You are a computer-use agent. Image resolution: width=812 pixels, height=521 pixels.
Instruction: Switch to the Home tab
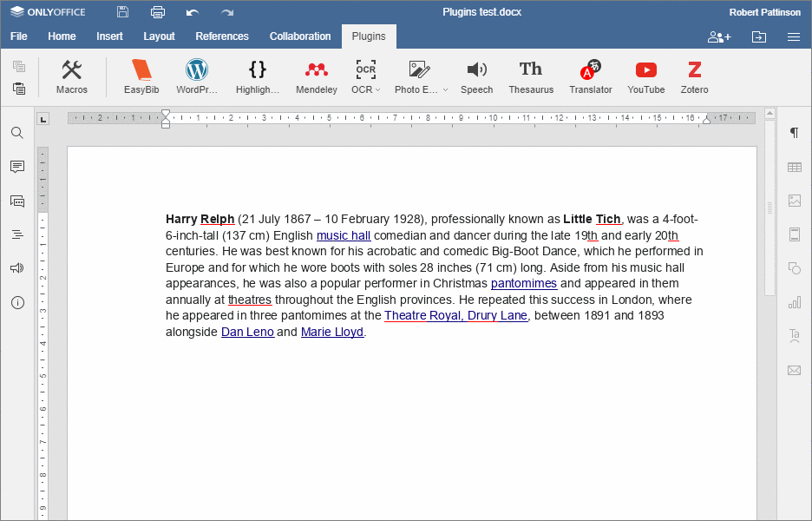(62, 36)
